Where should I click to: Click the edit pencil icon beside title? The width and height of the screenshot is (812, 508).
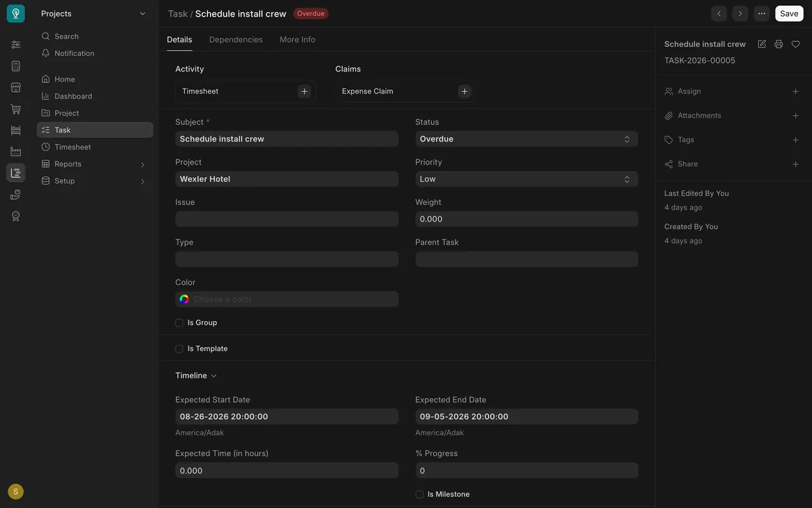(x=762, y=44)
